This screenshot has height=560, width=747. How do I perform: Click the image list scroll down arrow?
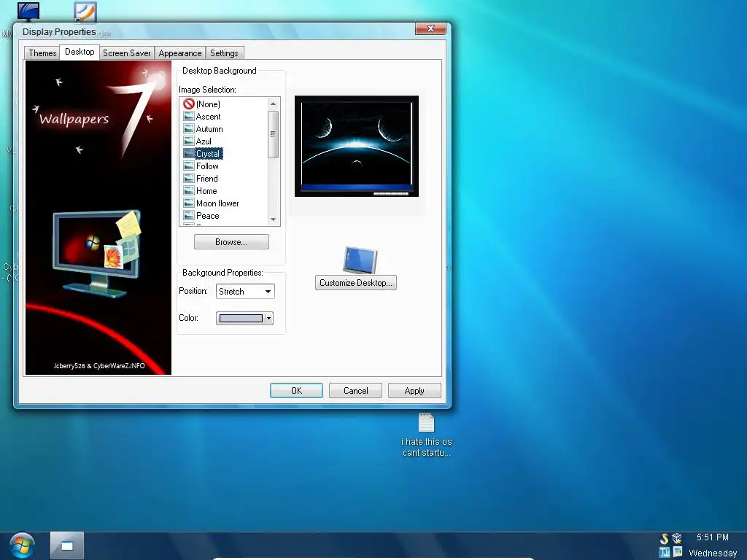(x=273, y=219)
